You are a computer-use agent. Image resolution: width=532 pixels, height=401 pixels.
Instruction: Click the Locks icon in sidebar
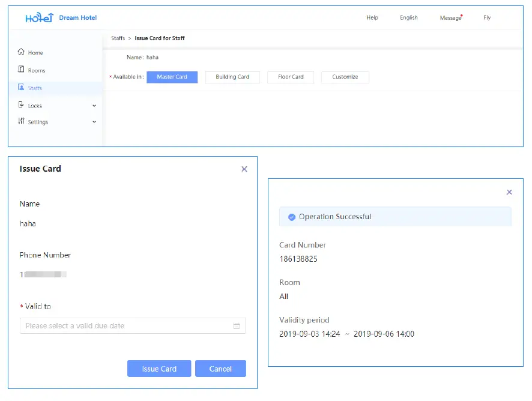point(21,105)
